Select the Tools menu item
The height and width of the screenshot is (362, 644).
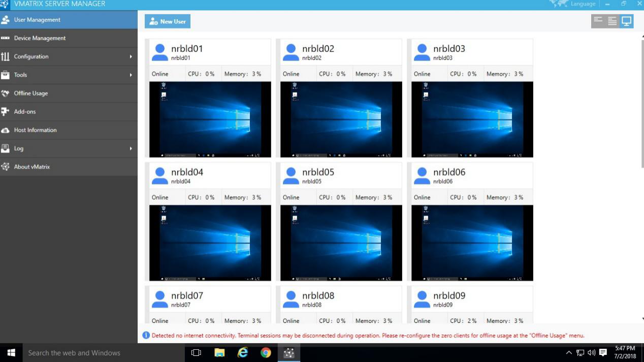(69, 75)
